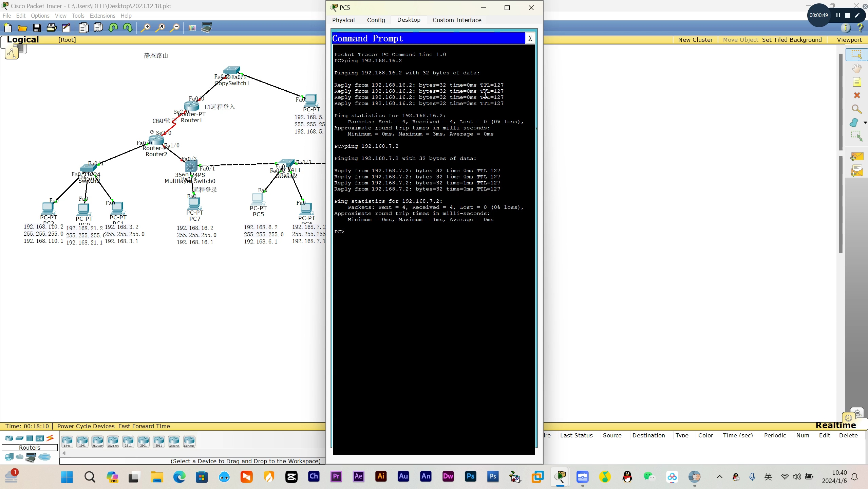Click the CopySwitch1 device icon
The image size is (868, 489).
[232, 70]
